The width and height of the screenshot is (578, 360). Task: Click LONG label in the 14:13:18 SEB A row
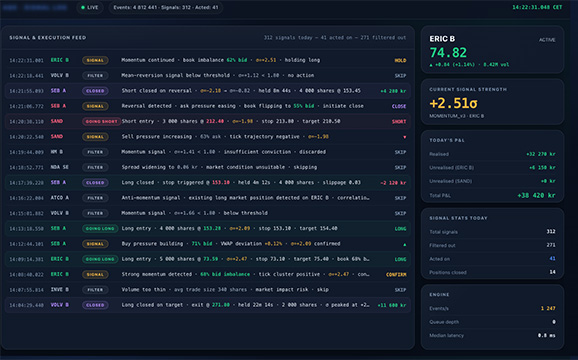(400, 229)
